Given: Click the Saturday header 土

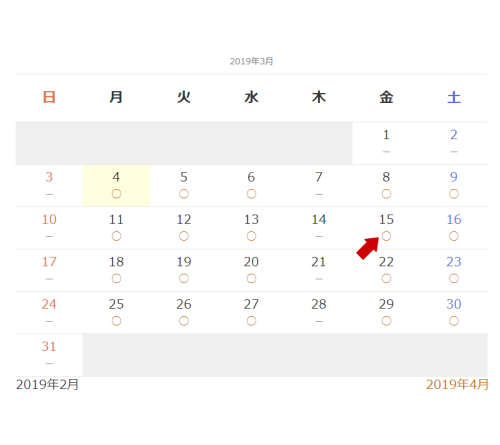Looking at the screenshot, I should [454, 97].
